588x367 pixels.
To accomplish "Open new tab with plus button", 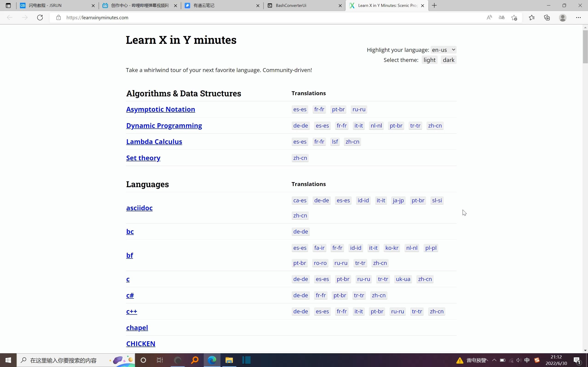I will coord(434,5).
